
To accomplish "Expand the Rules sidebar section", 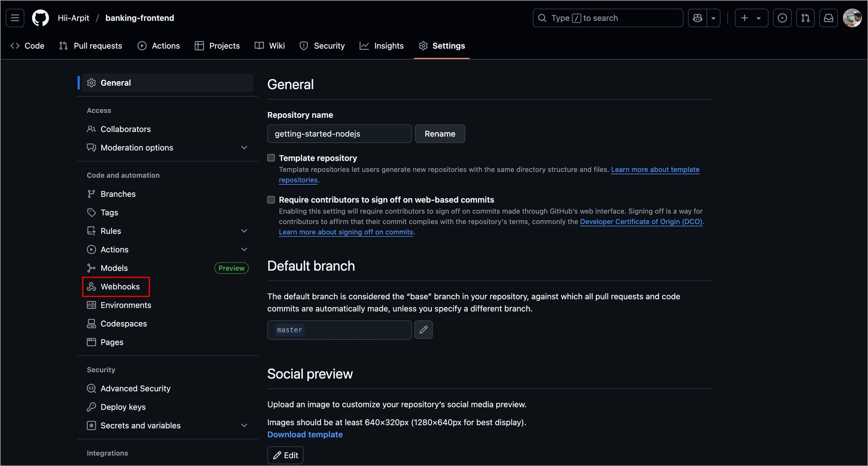I will [244, 231].
